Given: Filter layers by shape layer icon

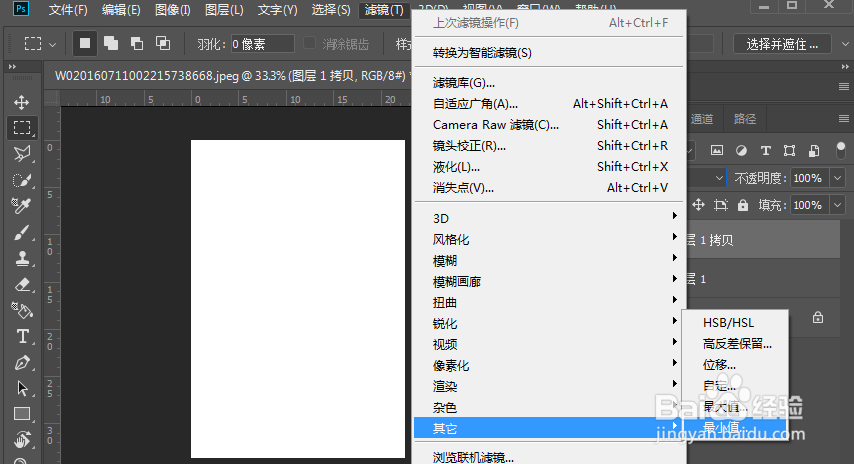Looking at the screenshot, I should tap(790, 151).
